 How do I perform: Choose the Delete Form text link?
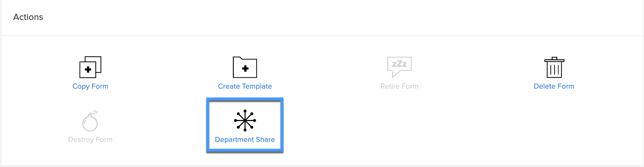click(554, 86)
